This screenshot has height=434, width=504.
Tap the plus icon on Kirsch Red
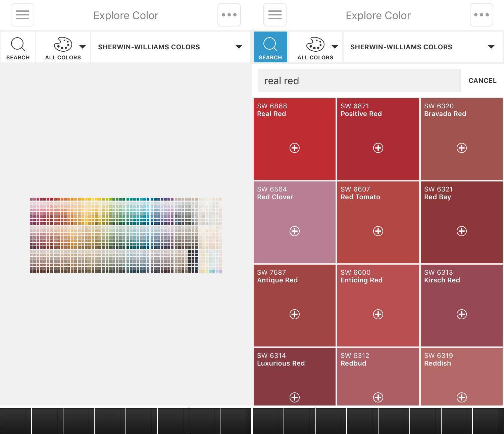[461, 314]
